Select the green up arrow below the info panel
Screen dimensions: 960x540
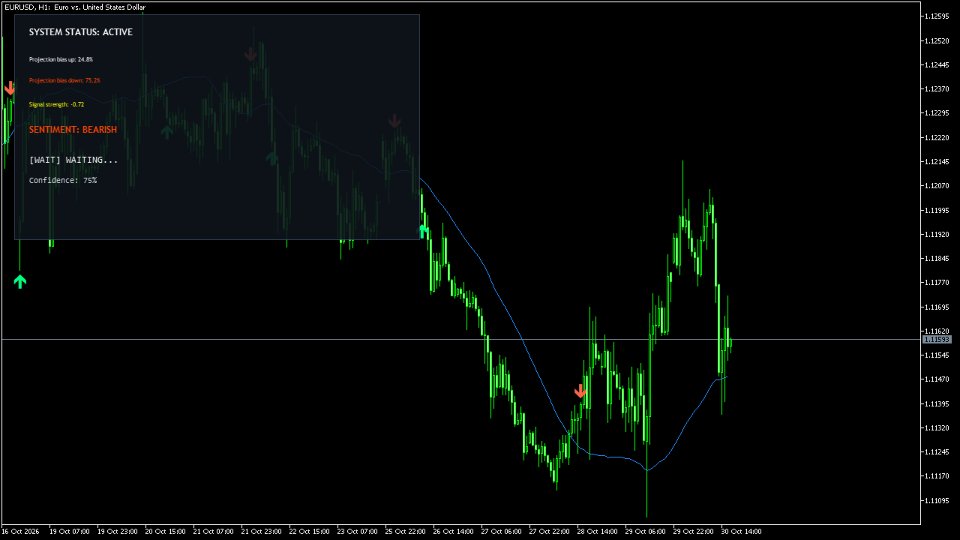pos(20,282)
